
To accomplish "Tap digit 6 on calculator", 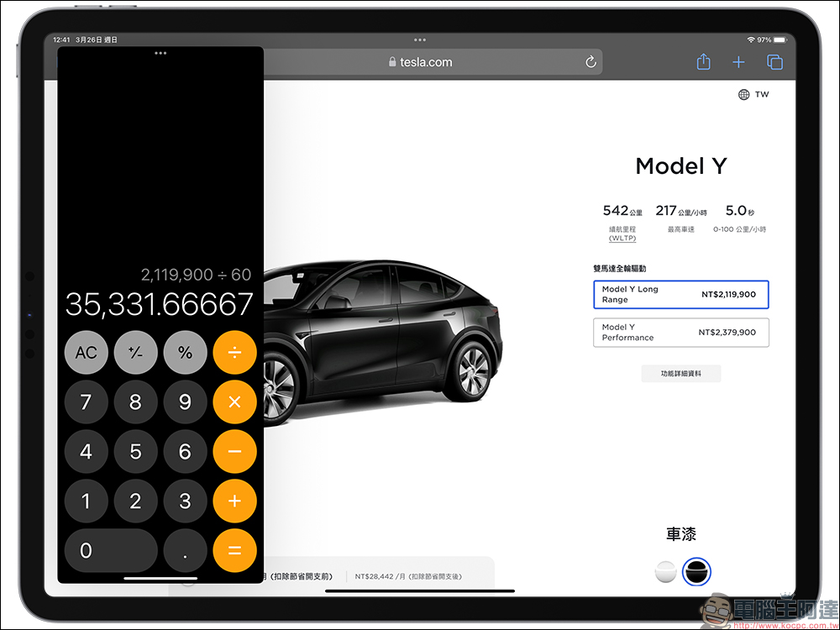I will pos(185,452).
